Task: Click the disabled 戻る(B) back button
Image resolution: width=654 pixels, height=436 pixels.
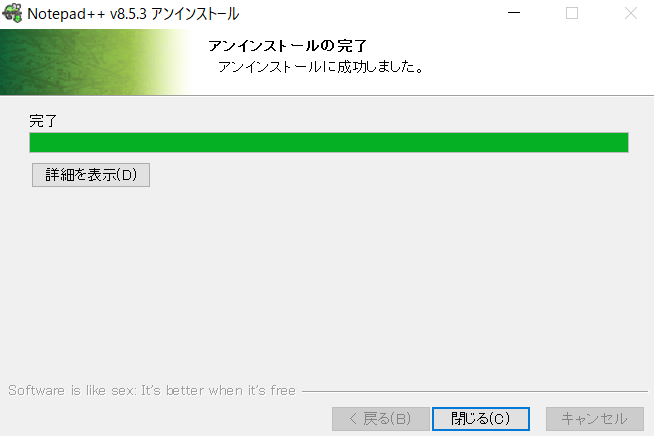Action: [x=381, y=418]
